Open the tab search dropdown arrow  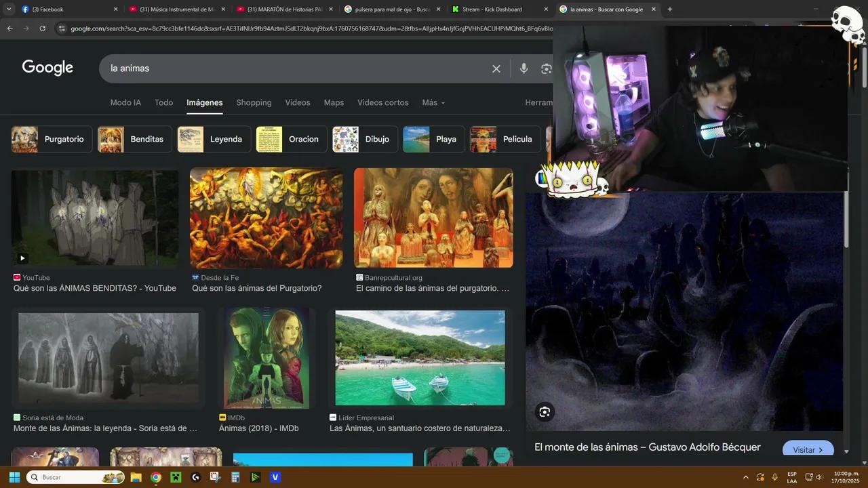point(9,9)
